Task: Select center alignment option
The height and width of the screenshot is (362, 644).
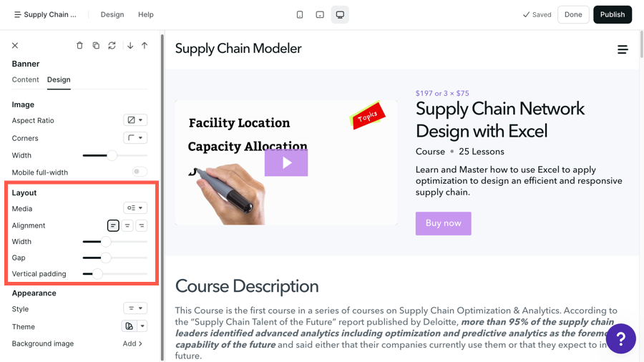Action: 127,226
